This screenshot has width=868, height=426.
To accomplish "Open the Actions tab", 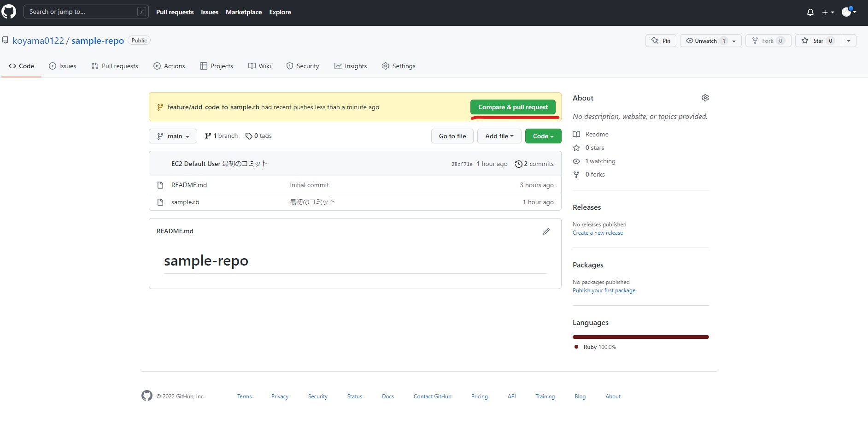I will [x=169, y=66].
